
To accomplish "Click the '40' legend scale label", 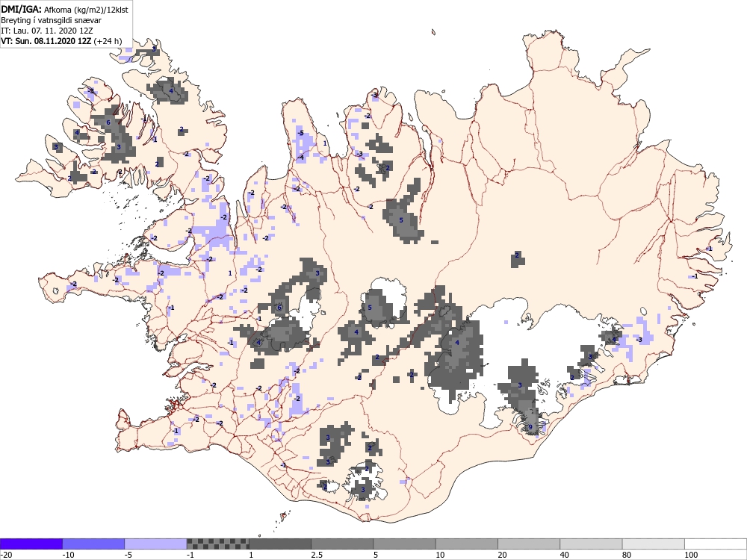I will tap(565, 555).
